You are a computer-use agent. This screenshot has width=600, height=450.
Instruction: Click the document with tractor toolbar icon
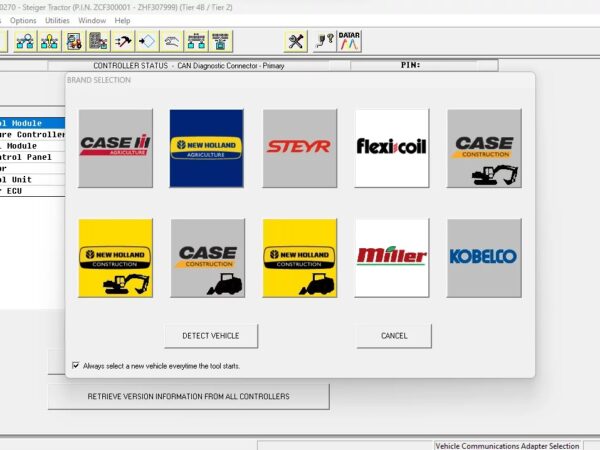pyautogui.click(x=74, y=41)
